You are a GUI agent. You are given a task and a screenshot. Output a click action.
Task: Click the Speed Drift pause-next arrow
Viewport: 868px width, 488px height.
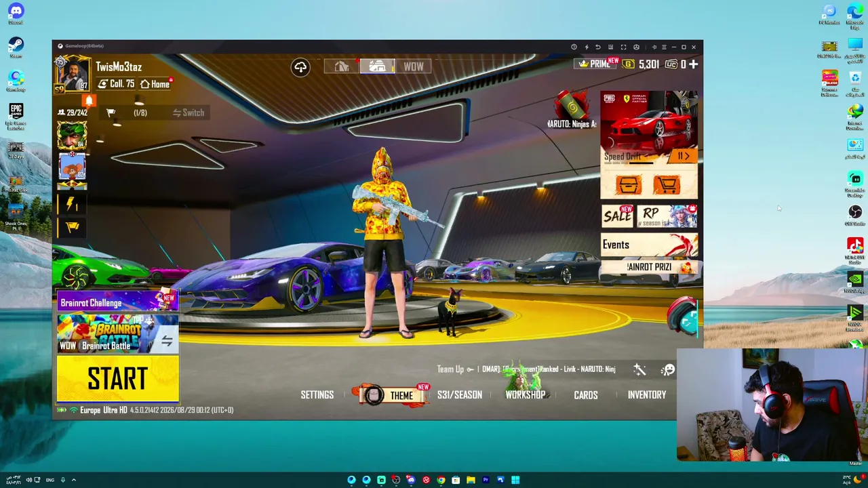click(683, 157)
